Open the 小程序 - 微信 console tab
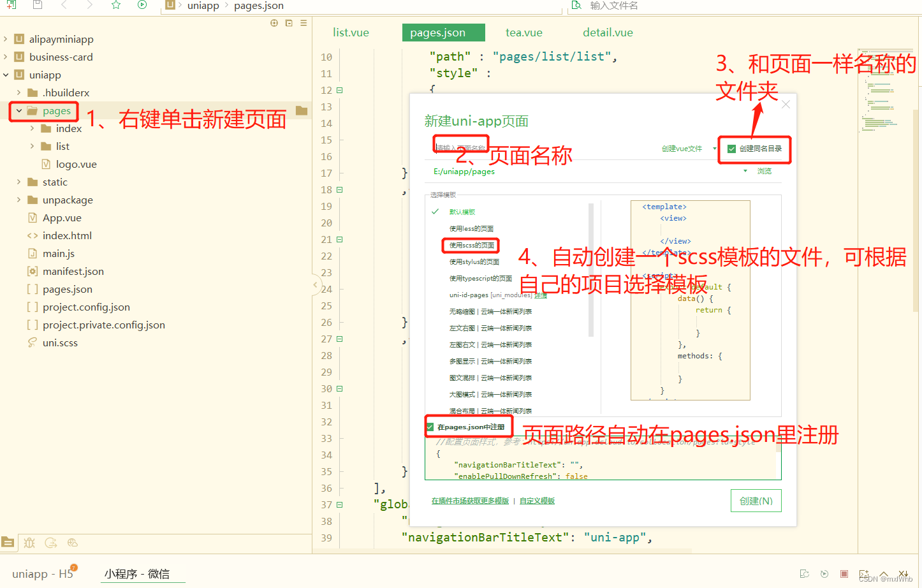This screenshot has width=922, height=588. [137, 574]
